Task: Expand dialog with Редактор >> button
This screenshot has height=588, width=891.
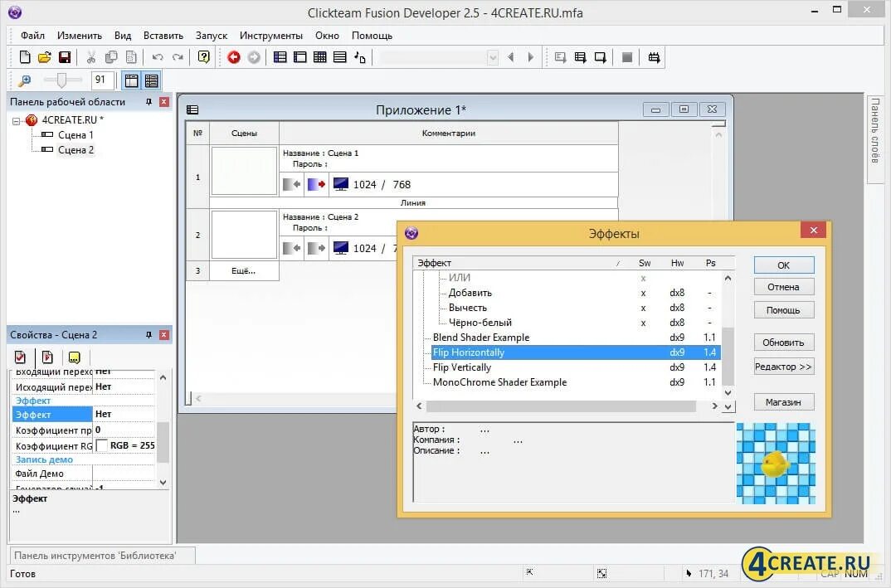Action: (784, 367)
